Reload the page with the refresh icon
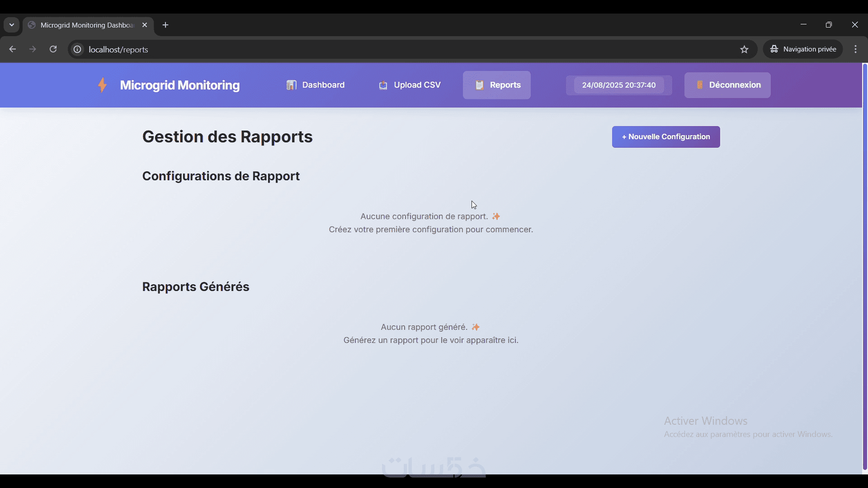Screen dimensions: 868x488 (x=53, y=49)
